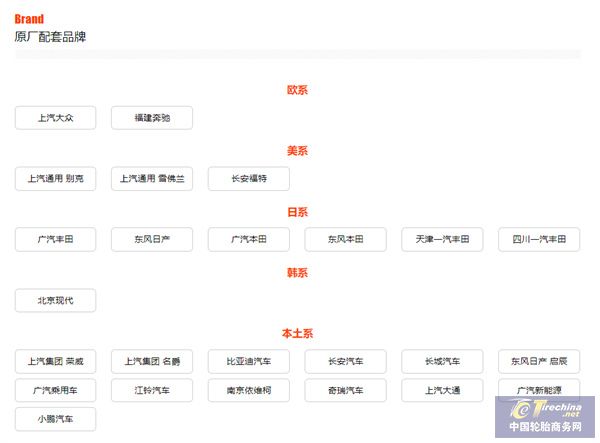This screenshot has height=443, width=600.
Task: Select the 比亚迪汽车 button
Action: pos(249,361)
